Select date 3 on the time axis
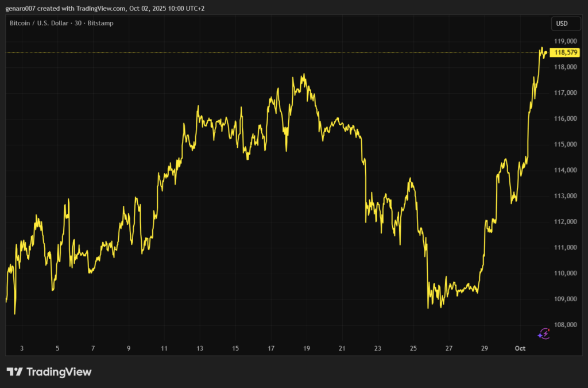Viewport: 588px width, 388px height. (x=22, y=348)
